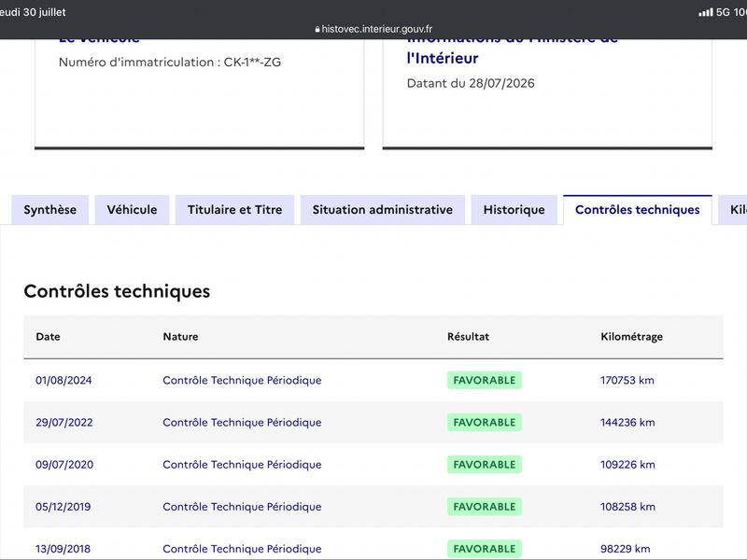
Task: Click the lock icon beside the URL
Action: pos(317,30)
